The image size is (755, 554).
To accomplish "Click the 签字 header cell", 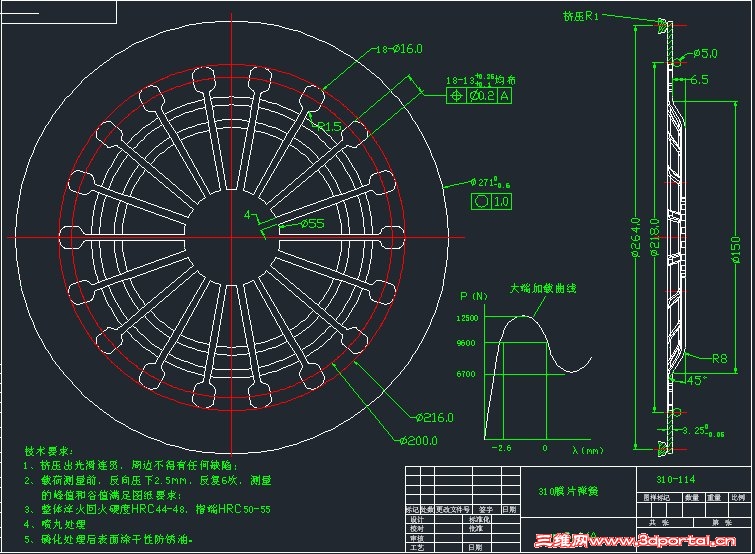I will coord(486,509).
